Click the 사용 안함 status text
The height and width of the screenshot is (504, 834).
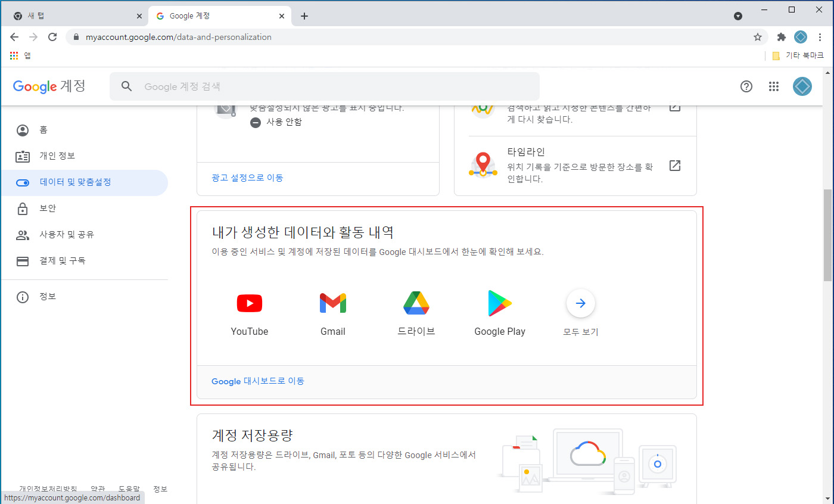pyautogui.click(x=284, y=122)
